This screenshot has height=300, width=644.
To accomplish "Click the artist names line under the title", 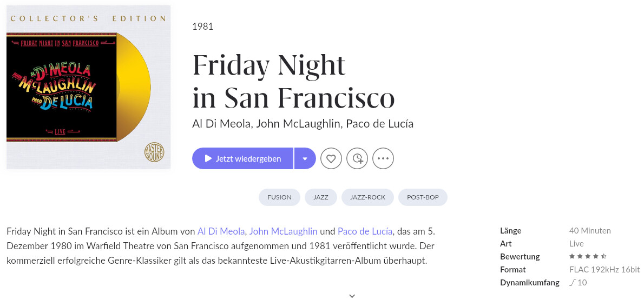I will pyautogui.click(x=303, y=124).
